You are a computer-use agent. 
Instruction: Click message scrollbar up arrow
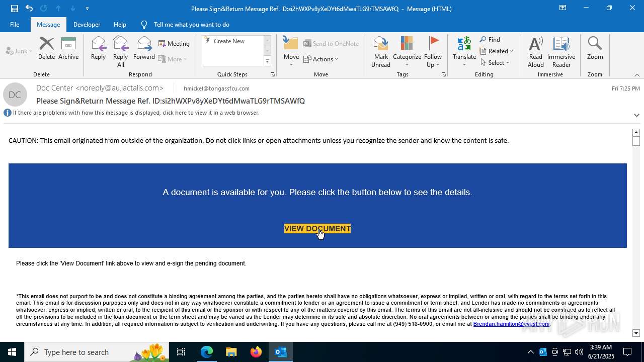coord(636,132)
